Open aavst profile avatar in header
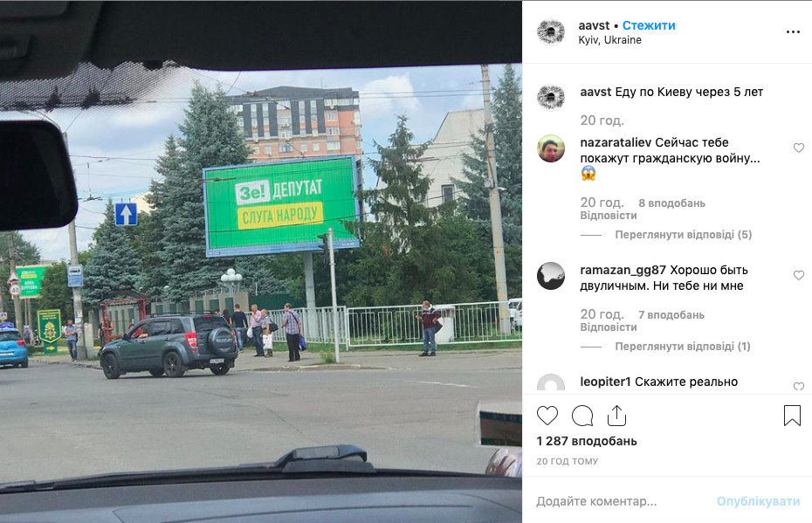This screenshot has width=812, height=523. [550, 32]
